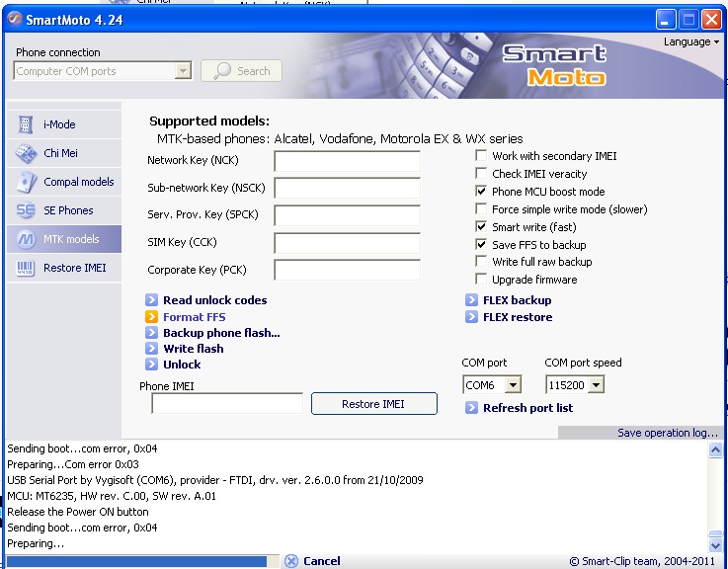Click the arrow icon beside FLEX backup
Screen dimensions: 728x569
[x=471, y=300]
